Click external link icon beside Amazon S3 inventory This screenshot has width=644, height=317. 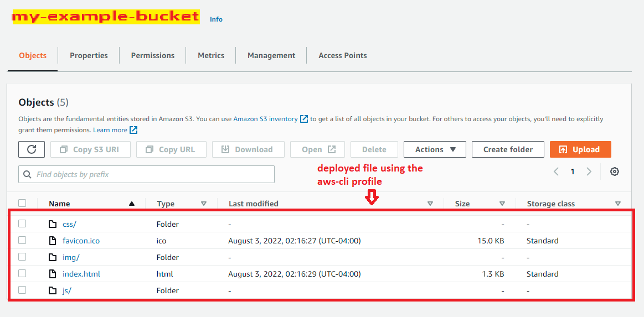pyautogui.click(x=303, y=119)
